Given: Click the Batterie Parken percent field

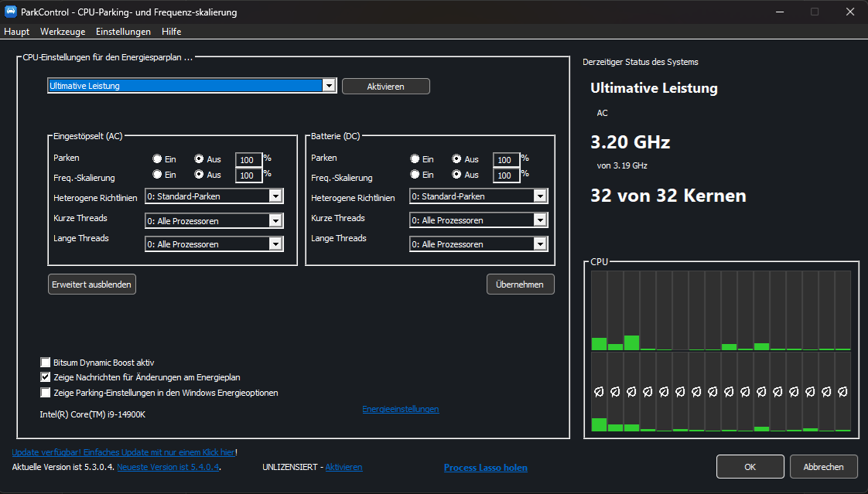Looking at the screenshot, I should (506, 160).
